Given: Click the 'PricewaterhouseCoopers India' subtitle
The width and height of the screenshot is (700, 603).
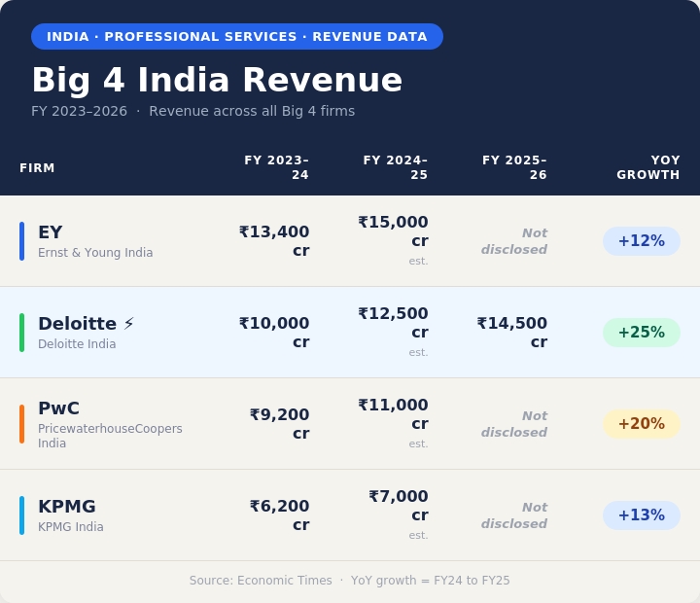Looking at the screenshot, I should pos(110,436).
